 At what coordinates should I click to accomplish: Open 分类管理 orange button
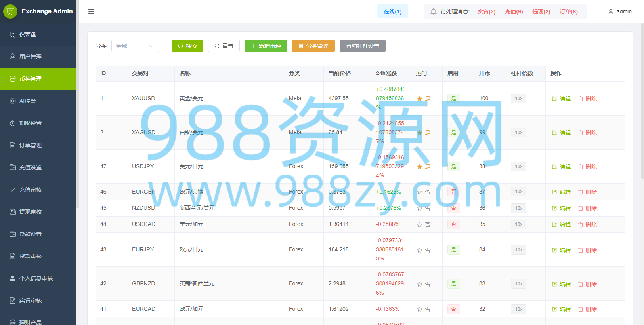click(313, 46)
